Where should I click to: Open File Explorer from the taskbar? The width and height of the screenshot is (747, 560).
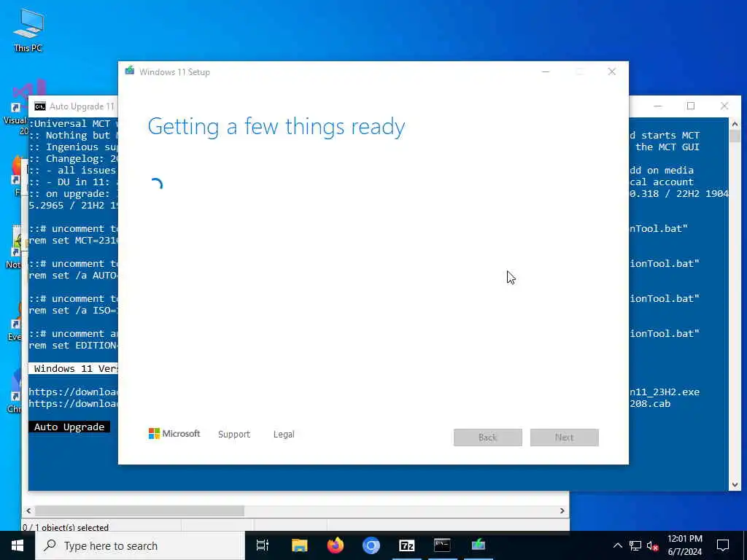[299, 545]
